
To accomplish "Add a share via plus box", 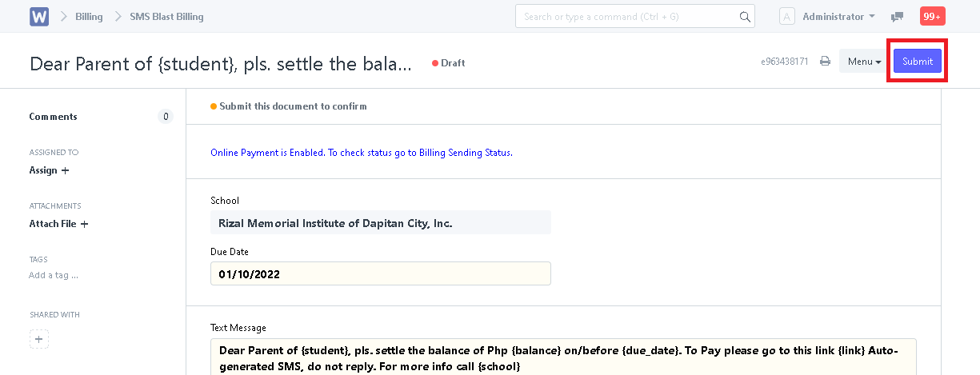I will coord(39,339).
